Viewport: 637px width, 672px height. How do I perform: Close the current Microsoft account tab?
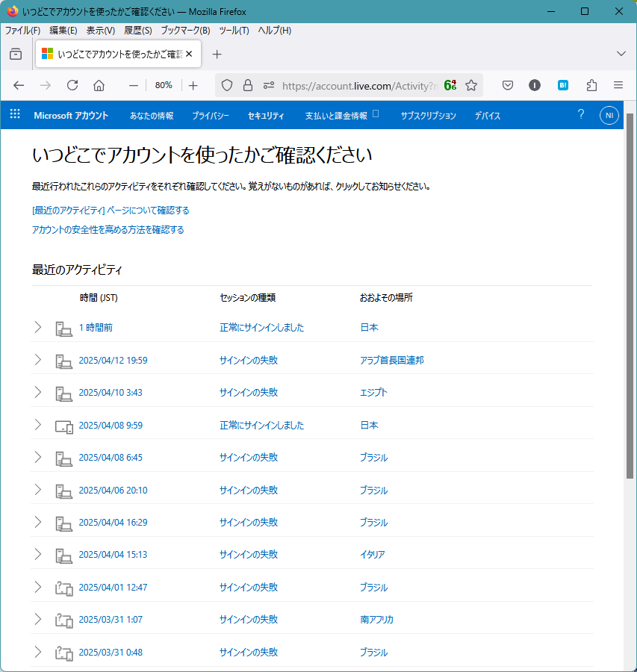(x=189, y=54)
